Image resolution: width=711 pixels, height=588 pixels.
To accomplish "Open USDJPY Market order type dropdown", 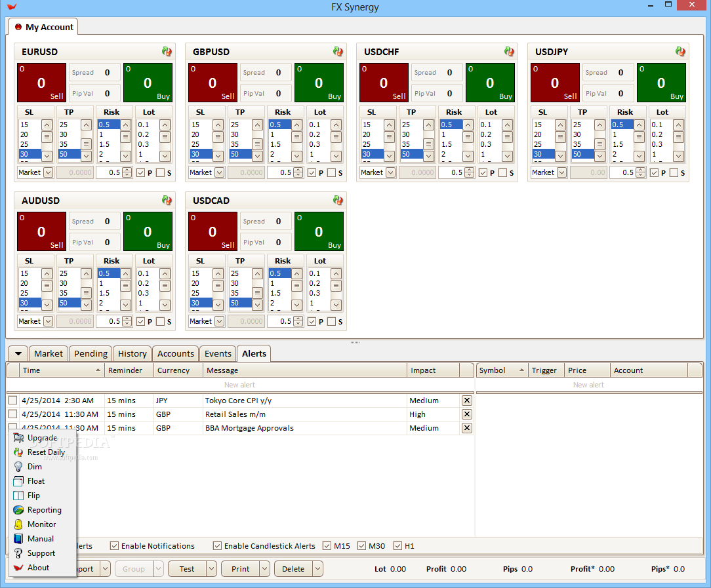I will pos(562,172).
